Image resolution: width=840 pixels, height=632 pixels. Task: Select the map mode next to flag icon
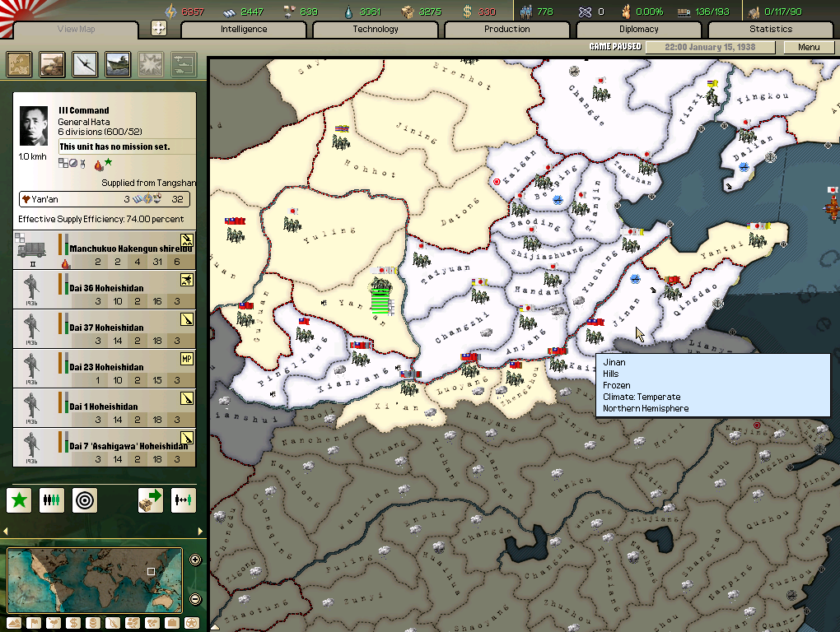point(54,623)
